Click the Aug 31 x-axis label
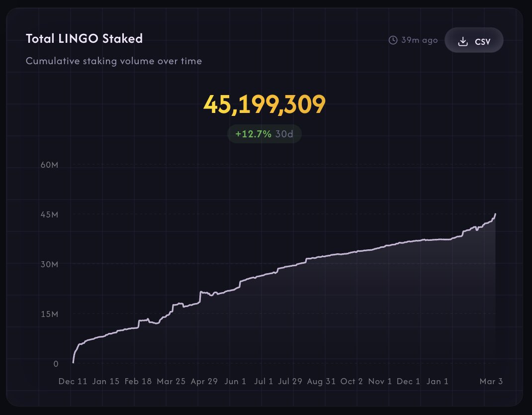Viewport: 532px width, 415px height. click(321, 381)
